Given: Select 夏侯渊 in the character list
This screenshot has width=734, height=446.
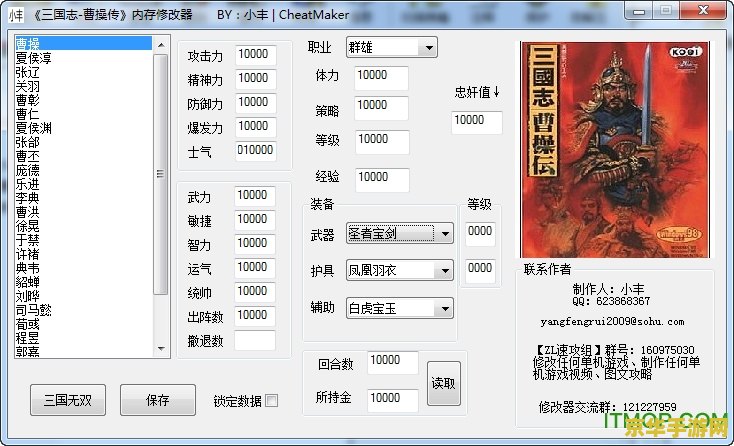Looking at the screenshot, I should [83, 128].
